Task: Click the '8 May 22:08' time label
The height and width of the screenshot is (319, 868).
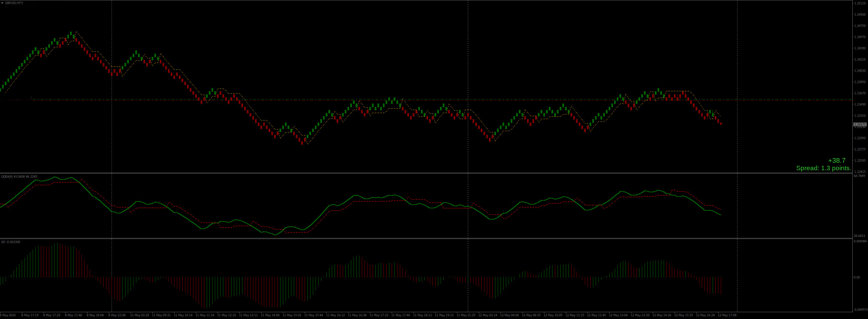Action: [117, 315]
